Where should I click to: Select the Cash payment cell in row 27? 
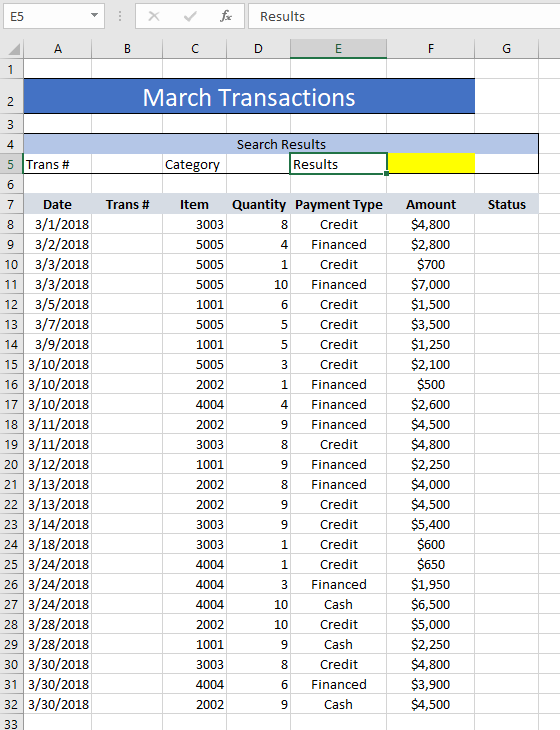(x=338, y=605)
